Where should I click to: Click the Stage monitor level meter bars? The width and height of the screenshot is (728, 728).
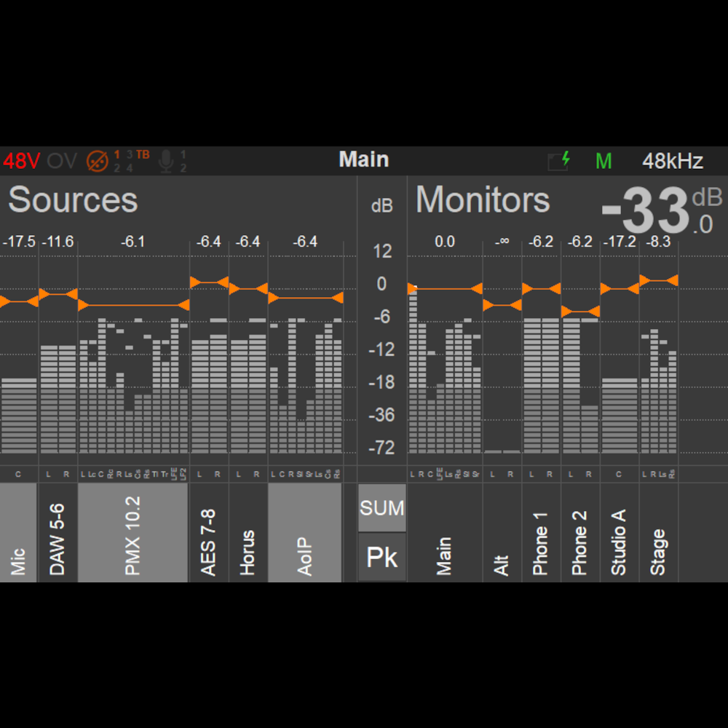coord(659,391)
